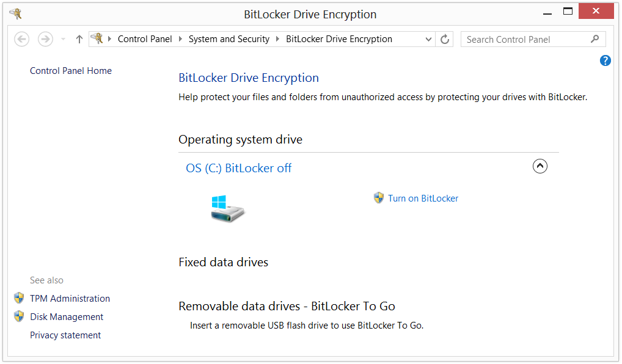Open Disk Management link
Screen dimensions: 622x364
pos(67,317)
